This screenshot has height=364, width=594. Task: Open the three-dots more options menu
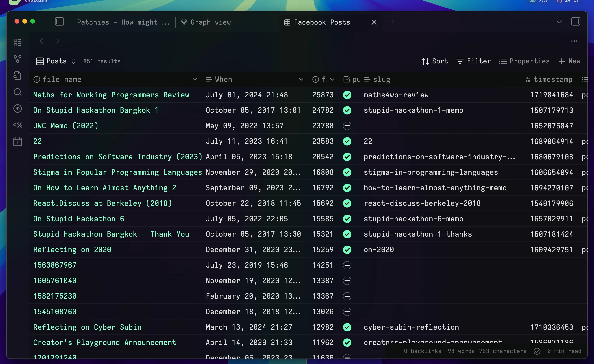pos(574,41)
